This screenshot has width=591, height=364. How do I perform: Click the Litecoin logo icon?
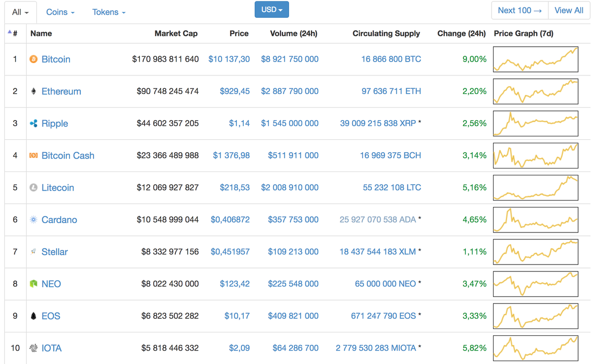click(x=33, y=188)
